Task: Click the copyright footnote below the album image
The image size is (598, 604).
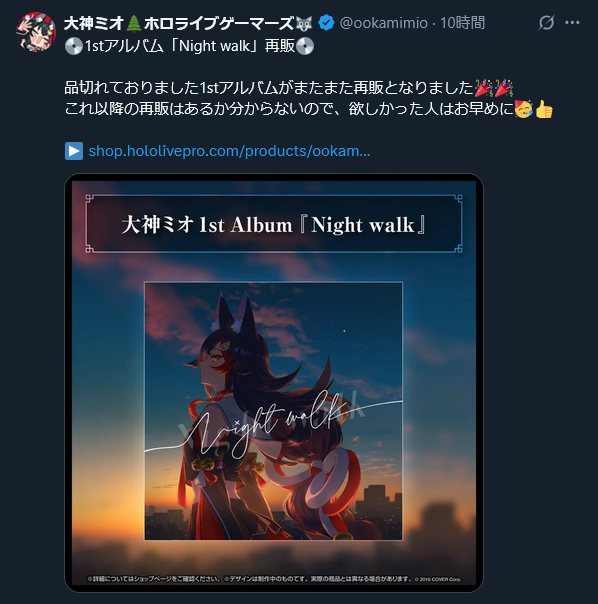Action: [x=274, y=579]
